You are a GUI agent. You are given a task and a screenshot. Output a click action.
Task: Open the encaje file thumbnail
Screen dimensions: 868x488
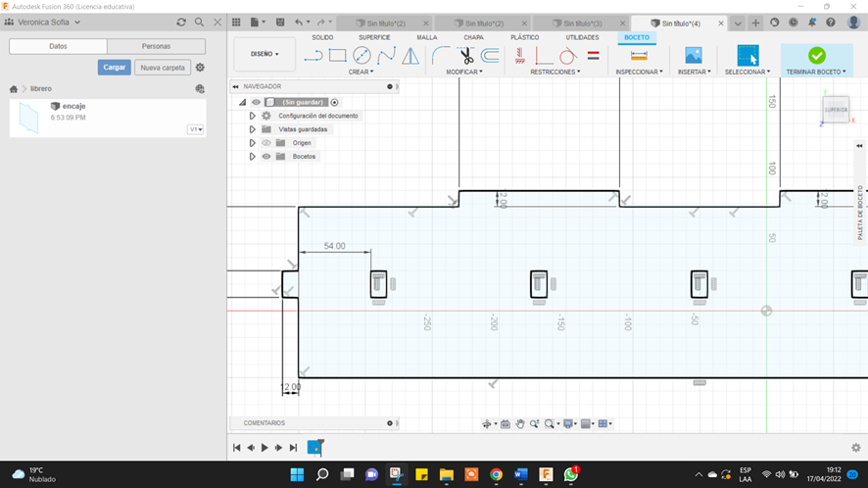[28, 119]
